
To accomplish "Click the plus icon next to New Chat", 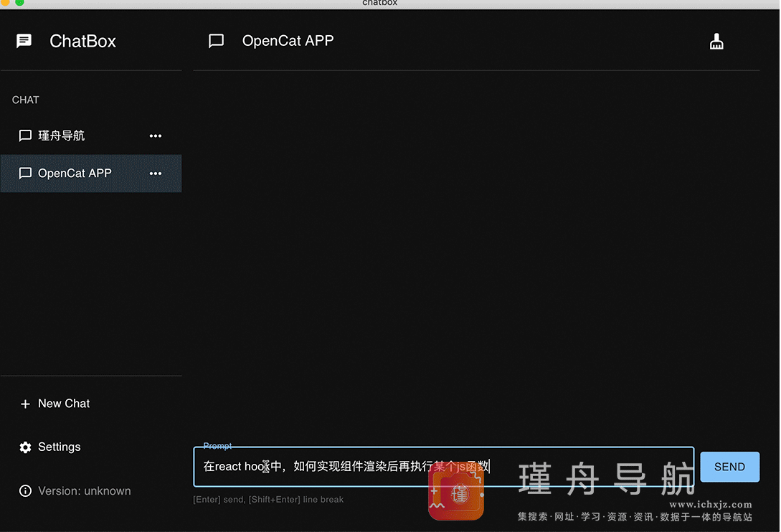I will pyautogui.click(x=24, y=404).
